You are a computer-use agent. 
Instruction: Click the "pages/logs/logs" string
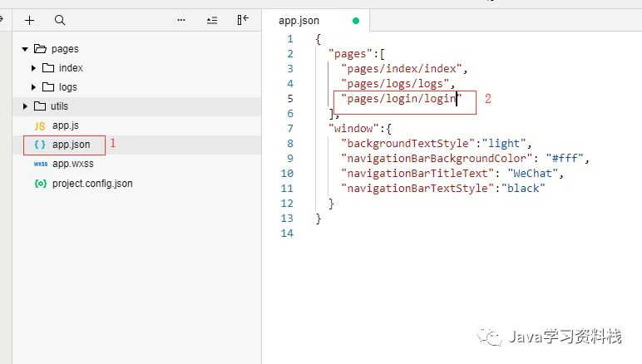(395, 84)
